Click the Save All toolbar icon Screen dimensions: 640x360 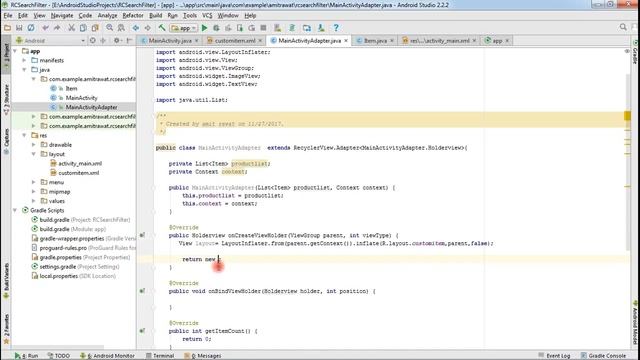[x=19, y=28]
